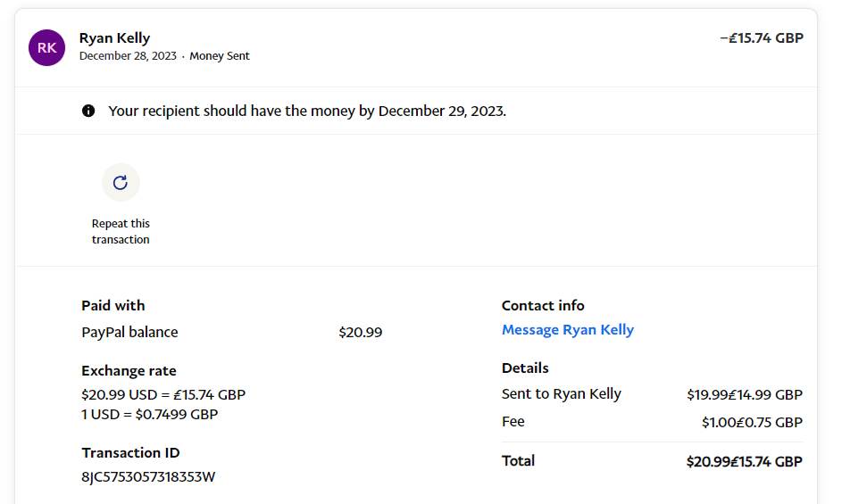Image resolution: width=850 pixels, height=504 pixels.
Task: Click the −£15.74 GBP amount at top
Action: 761,38
